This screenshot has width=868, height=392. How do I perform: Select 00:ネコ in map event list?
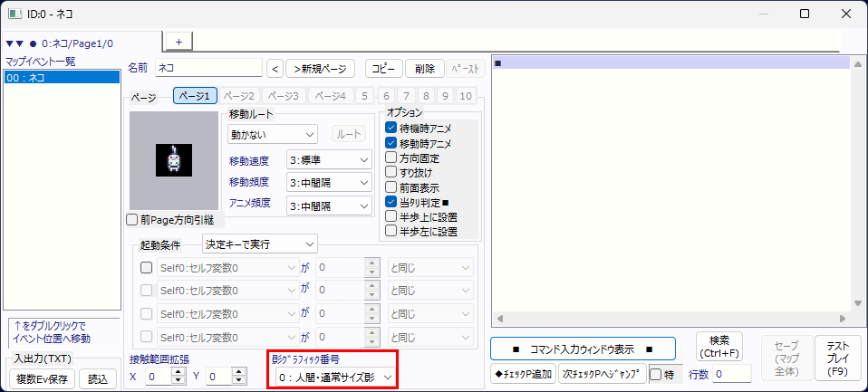62,78
